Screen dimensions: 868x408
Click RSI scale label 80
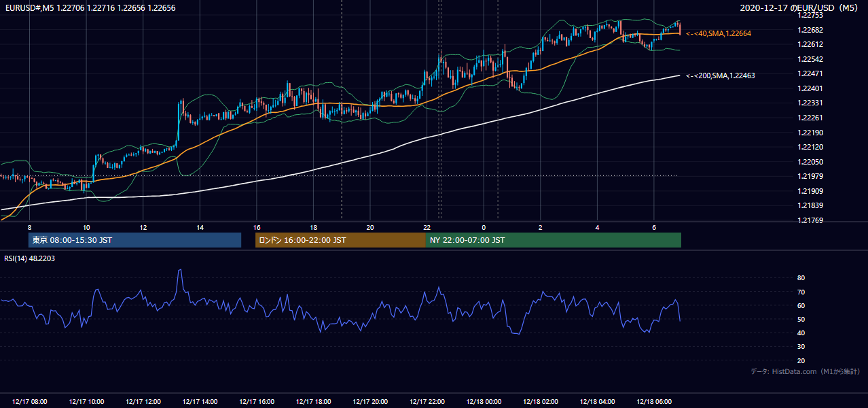click(801, 278)
